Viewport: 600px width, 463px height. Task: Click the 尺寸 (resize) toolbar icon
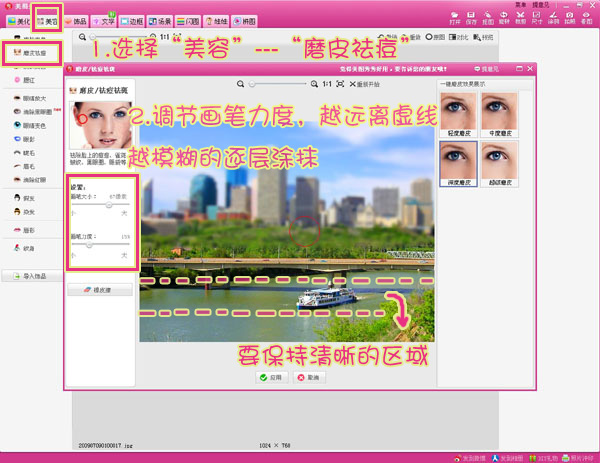click(x=537, y=18)
